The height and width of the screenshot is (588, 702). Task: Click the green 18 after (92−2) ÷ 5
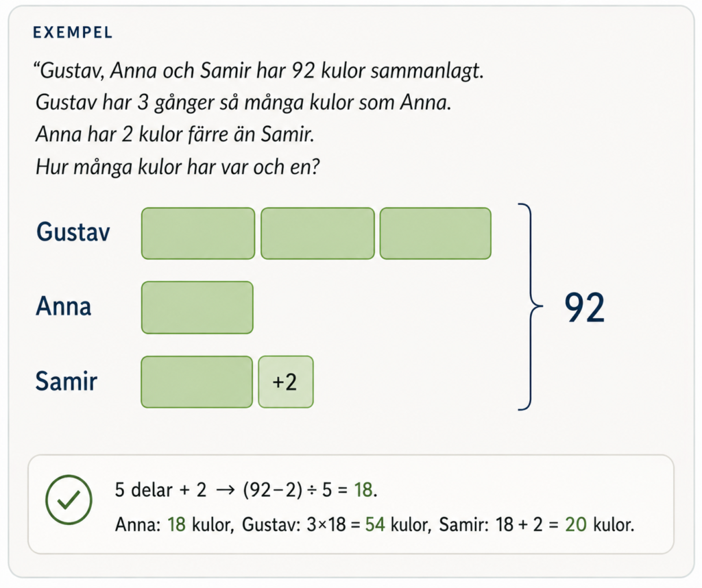363,490
